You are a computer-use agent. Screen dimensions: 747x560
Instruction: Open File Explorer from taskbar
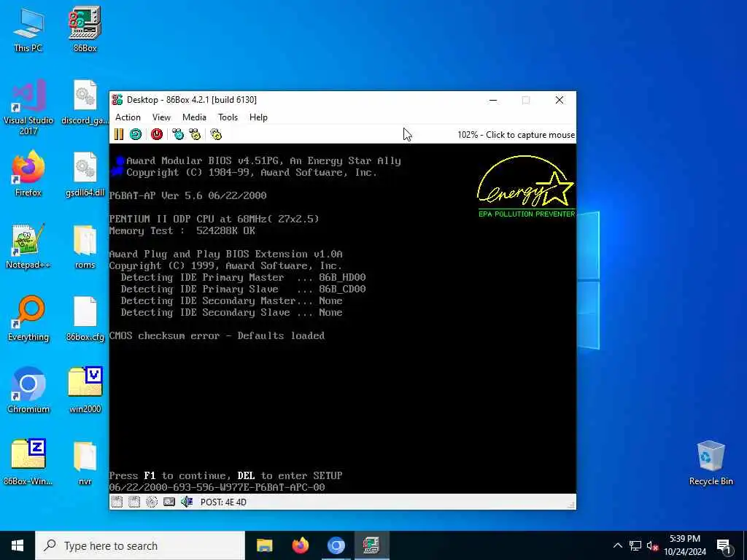click(264, 545)
